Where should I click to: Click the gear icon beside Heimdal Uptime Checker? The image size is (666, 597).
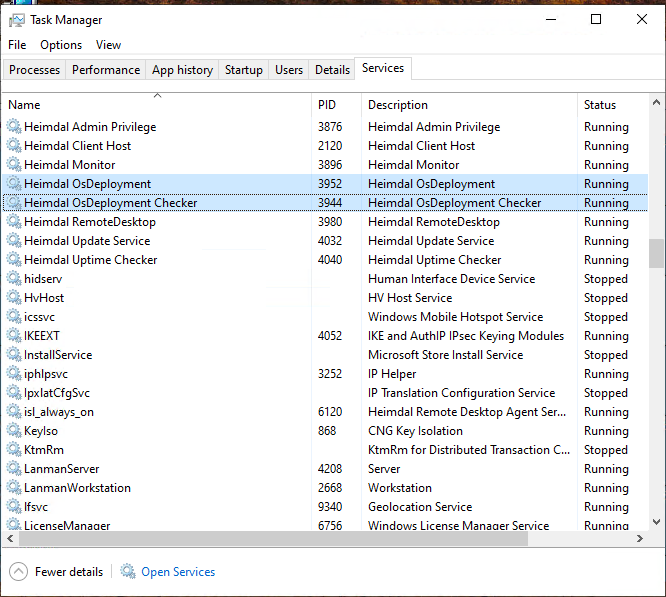(x=14, y=259)
